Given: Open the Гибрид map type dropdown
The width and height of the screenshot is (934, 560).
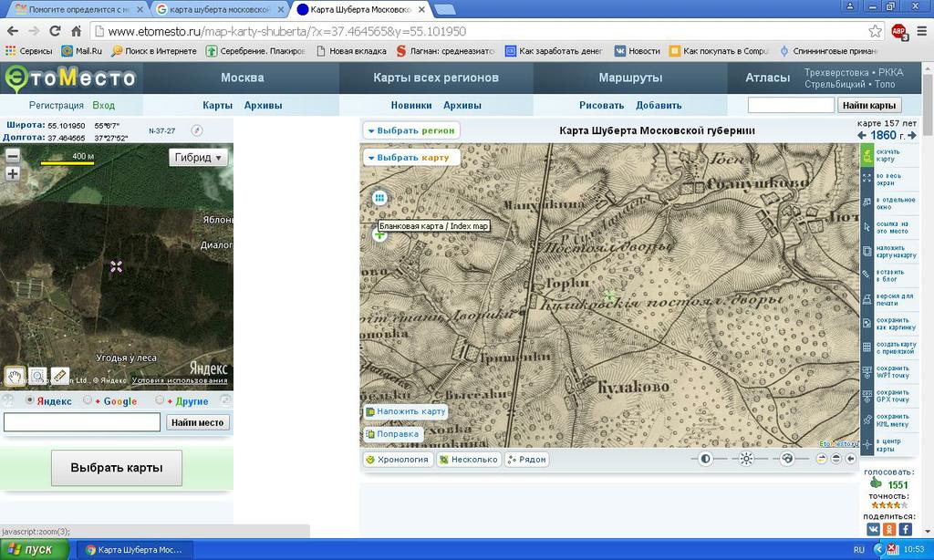Looking at the screenshot, I should click(198, 157).
